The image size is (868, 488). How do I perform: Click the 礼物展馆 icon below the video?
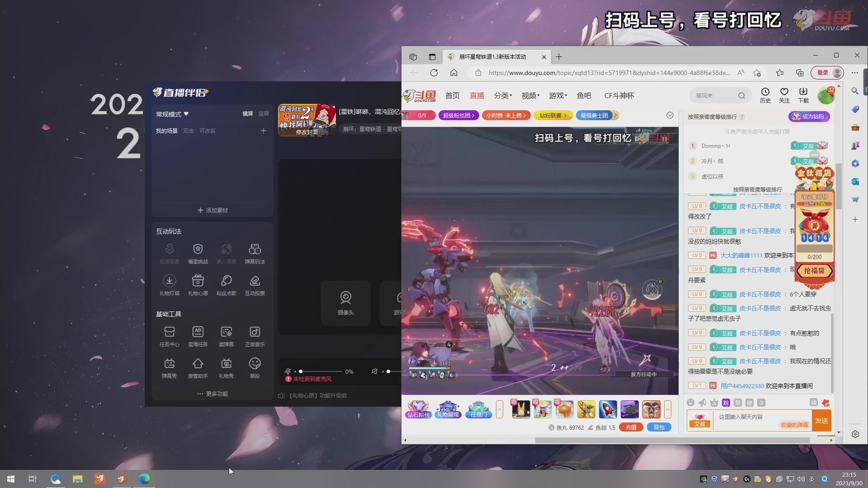pyautogui.click(x=448, y=409)
